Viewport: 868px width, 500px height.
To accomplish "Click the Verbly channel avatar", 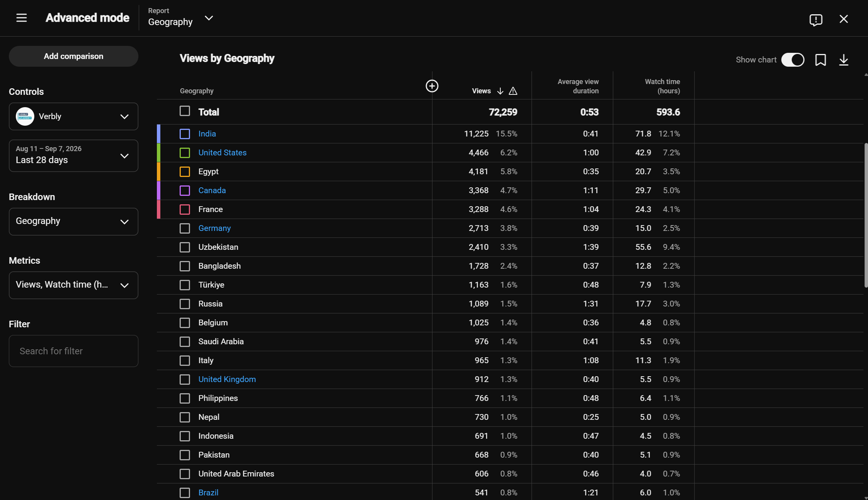I will pos(25,116).
